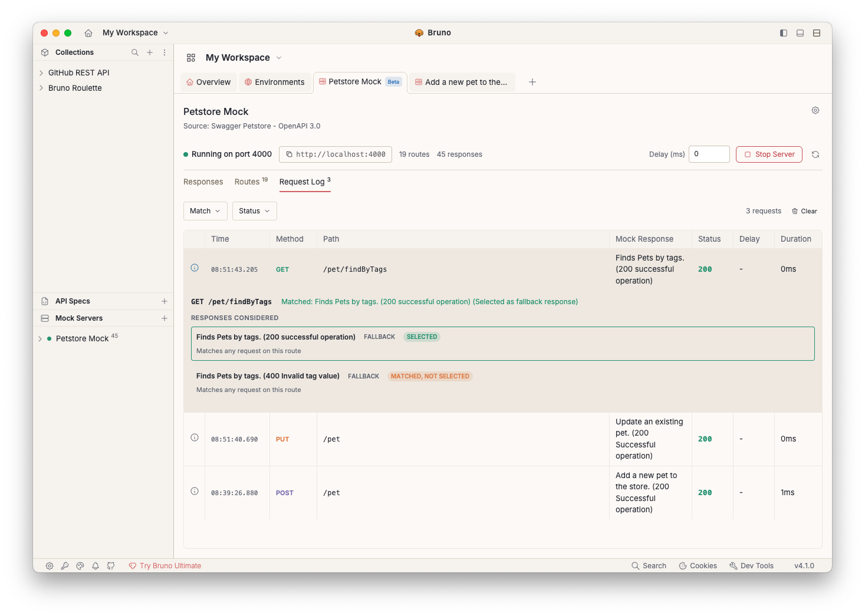
Task: Add a new collection with plus icon
Action: 150,52
